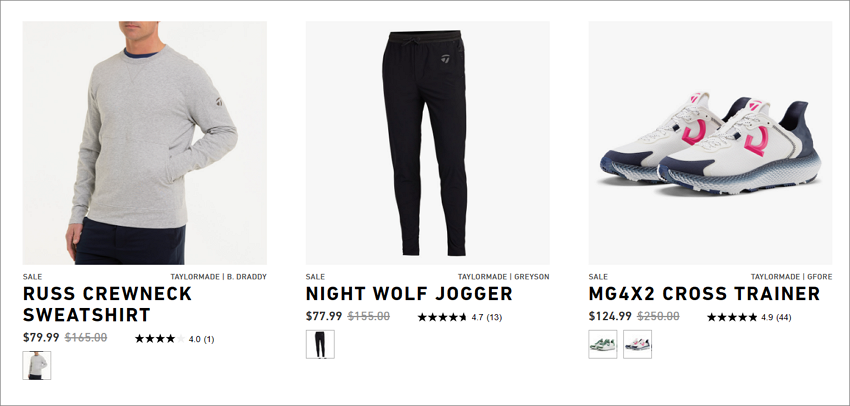Select the green cross trainer swatch

click(x=603, y=344)
